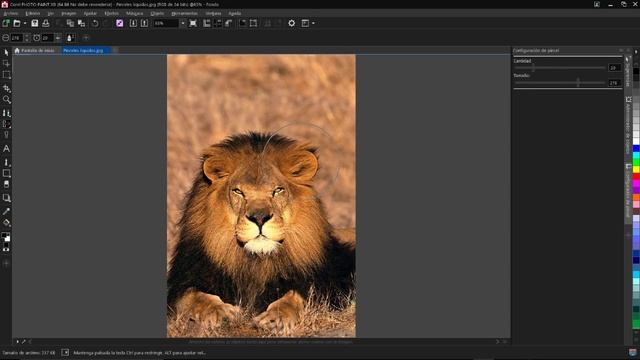Select the Clone tool in the toolbox
The image size is (640, 360).
6,113
